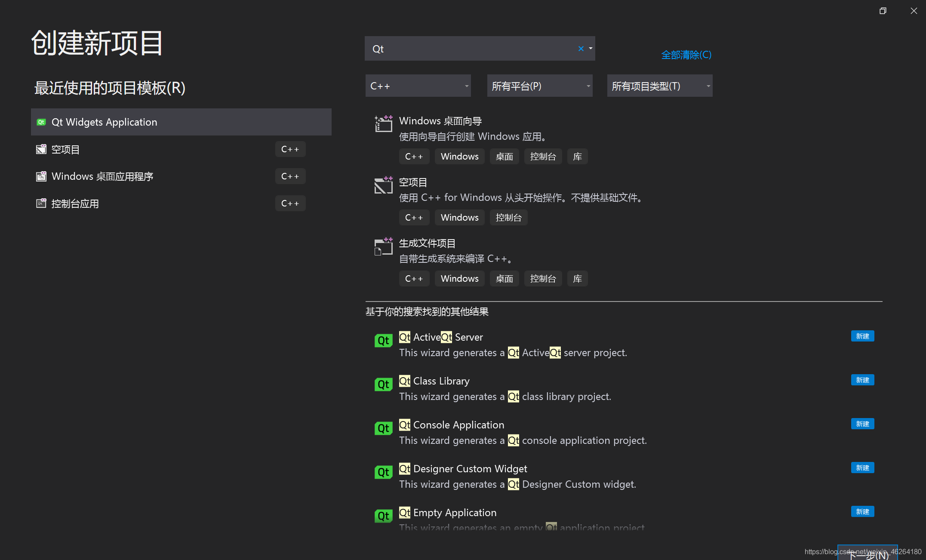Click the 新建 badge beside Empty Application
Image resolution: width=926 pixels, height=560 pixels.
point(862,511)
